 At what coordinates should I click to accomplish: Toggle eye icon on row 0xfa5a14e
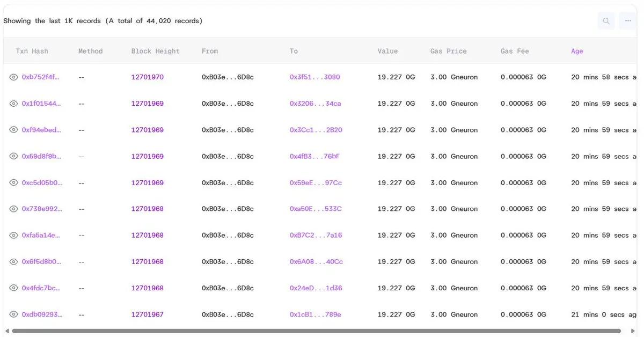[x=14, y=235]
